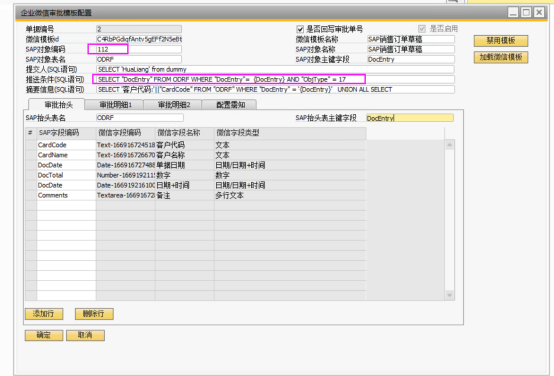Click the table's scroll-up arrow
This screenshot has height=376, width=554.
pyautogui.click(x=449, y=145)
